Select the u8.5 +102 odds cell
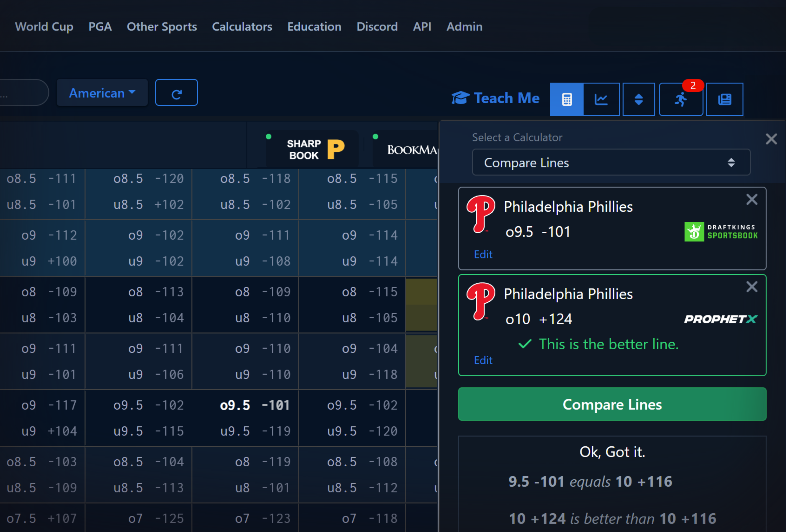786x532 pixels. 149,204
